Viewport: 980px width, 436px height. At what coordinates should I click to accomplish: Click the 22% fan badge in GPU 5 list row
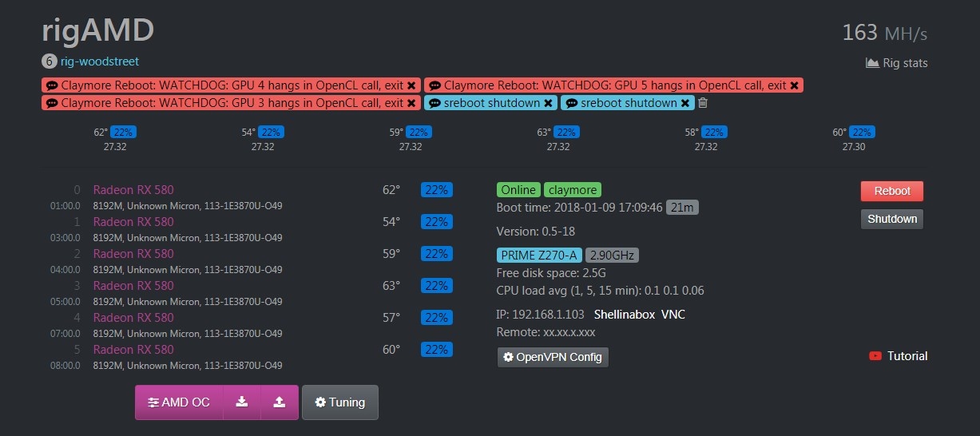pos(436,350)
